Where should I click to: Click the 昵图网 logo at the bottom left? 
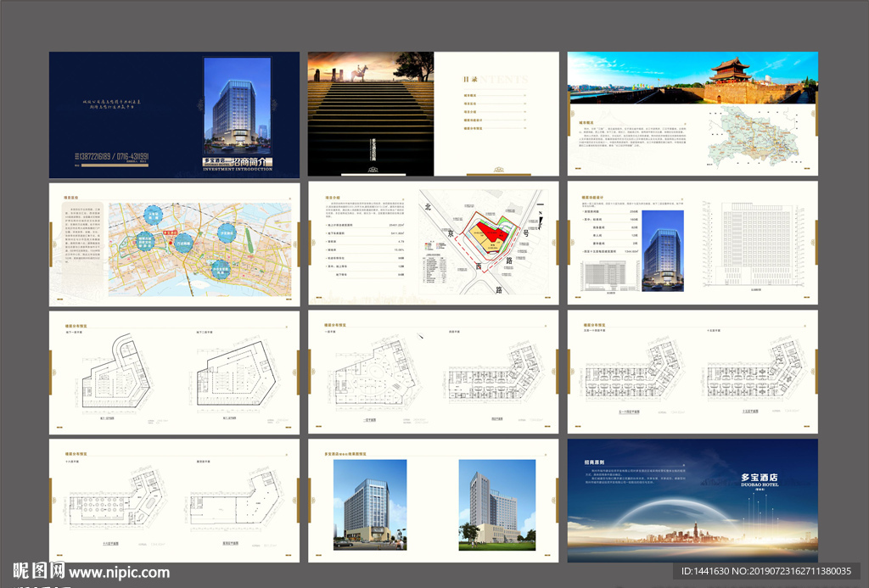[x=38, y=573]
